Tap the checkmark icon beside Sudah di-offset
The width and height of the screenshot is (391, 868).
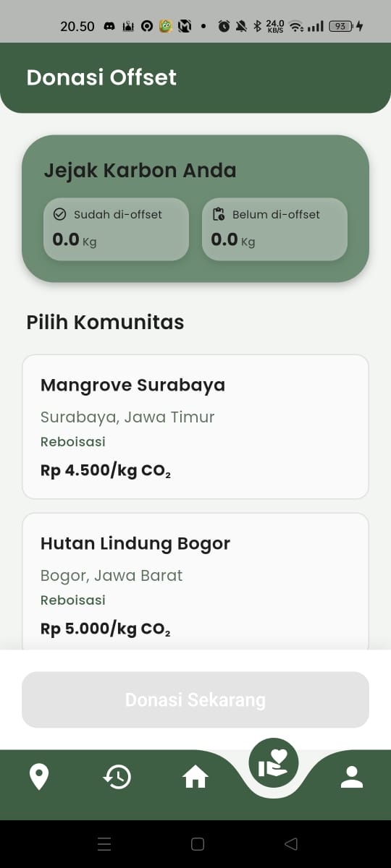click(x=60, y=214)
